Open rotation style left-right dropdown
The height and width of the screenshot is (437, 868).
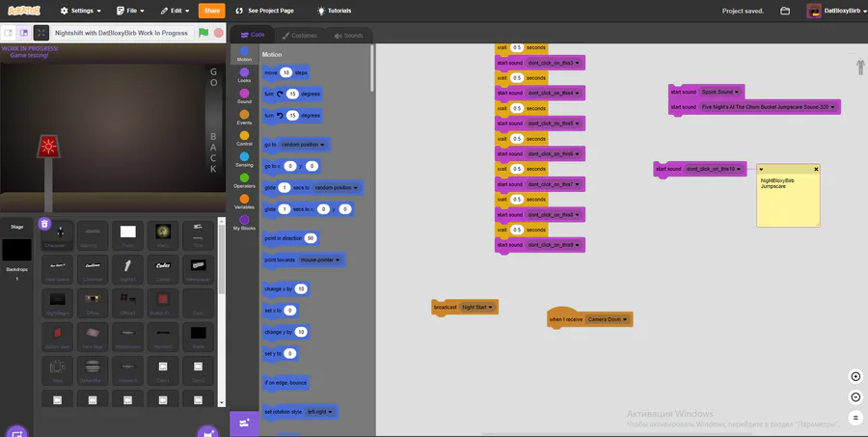tap(320, 412)
